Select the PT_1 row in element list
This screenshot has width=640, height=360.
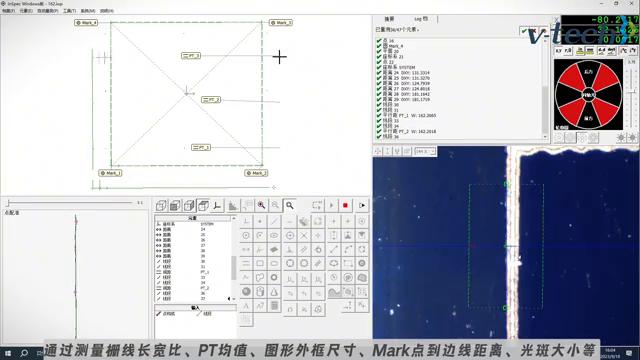[192, 272]
